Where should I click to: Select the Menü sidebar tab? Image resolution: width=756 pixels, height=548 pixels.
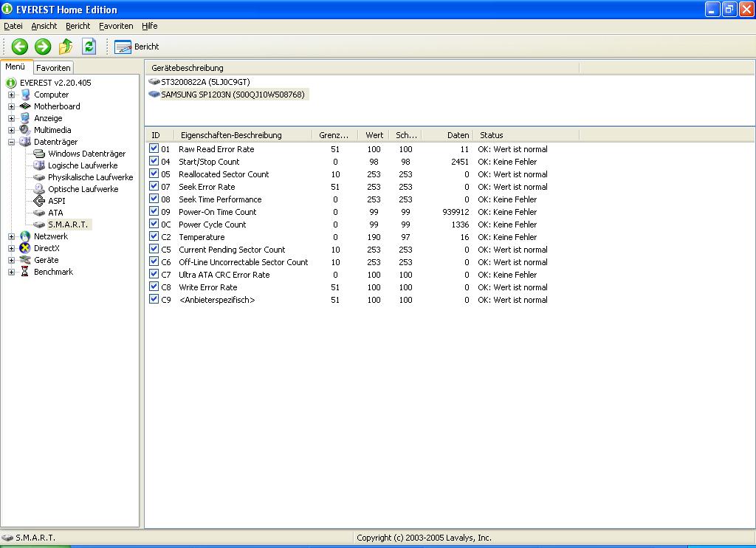click(16, 66)
